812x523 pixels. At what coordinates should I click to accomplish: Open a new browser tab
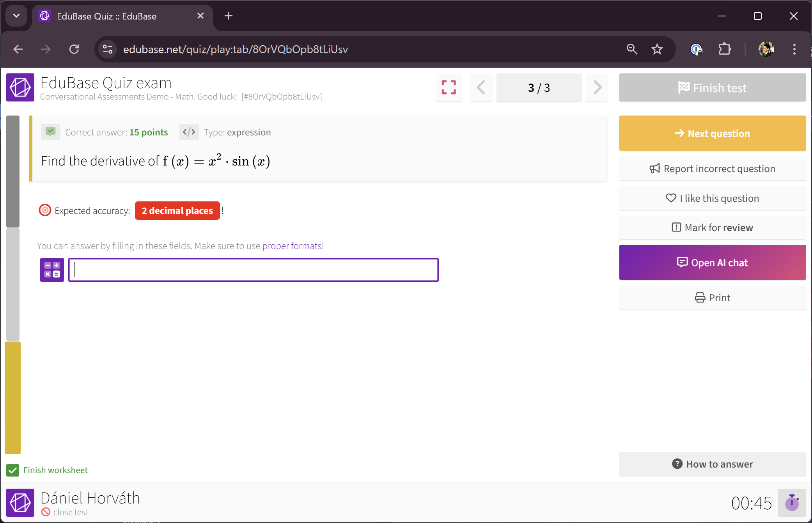click(x=229, y=16)
